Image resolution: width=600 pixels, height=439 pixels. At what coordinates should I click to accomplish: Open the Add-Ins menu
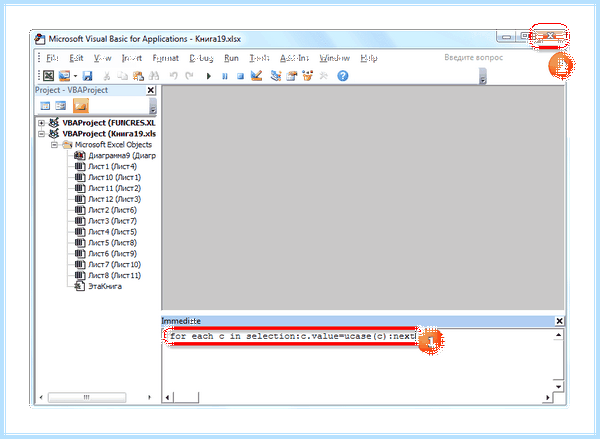coord(294,58)
